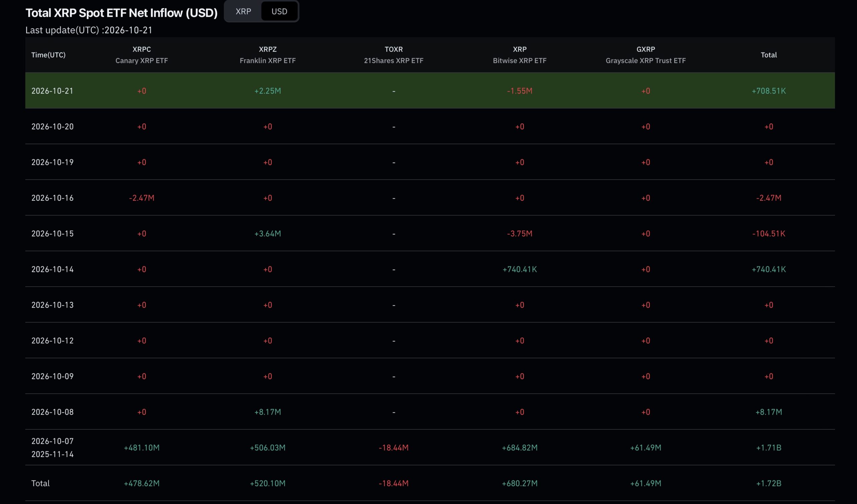857x504 pixels.
Task: Click the +520.10M Franklin total
Action: pos(267,484)
